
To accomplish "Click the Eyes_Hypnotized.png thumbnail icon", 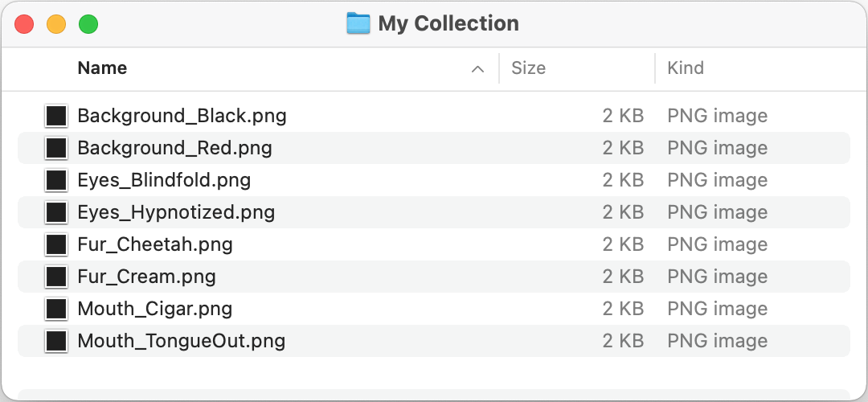I will [56, 212].
